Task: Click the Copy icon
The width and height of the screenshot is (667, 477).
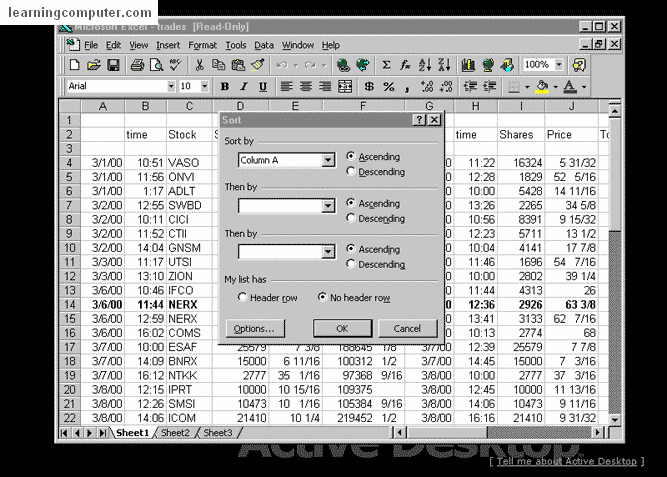Action: [x=218, y=65]
